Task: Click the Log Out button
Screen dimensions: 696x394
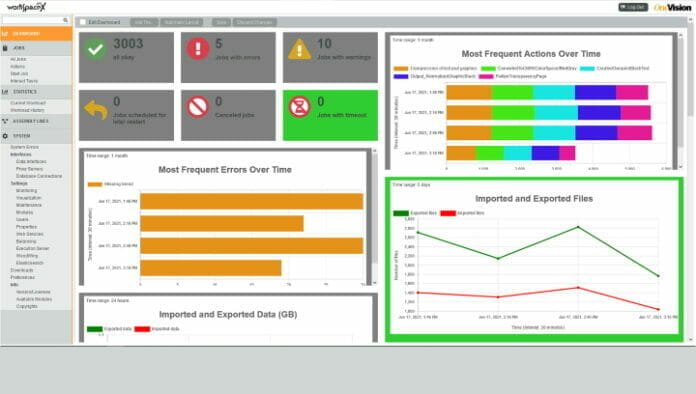Action: click(x=633, y=7)
